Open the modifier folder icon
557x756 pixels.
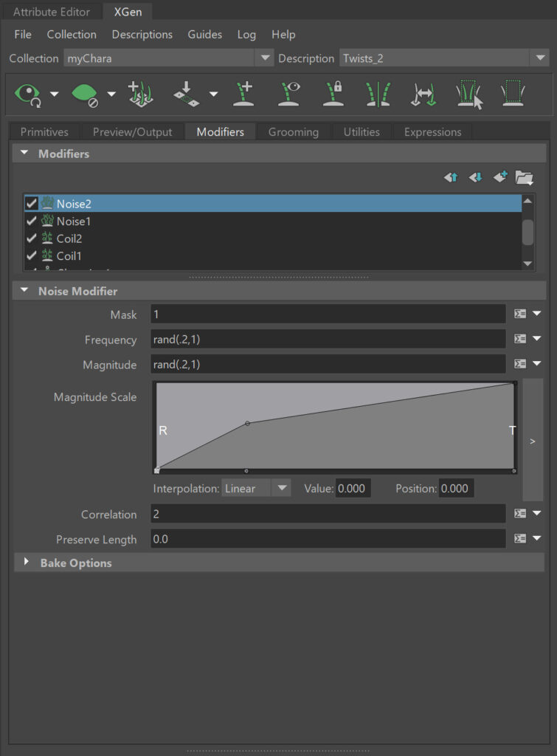point(524,177)
